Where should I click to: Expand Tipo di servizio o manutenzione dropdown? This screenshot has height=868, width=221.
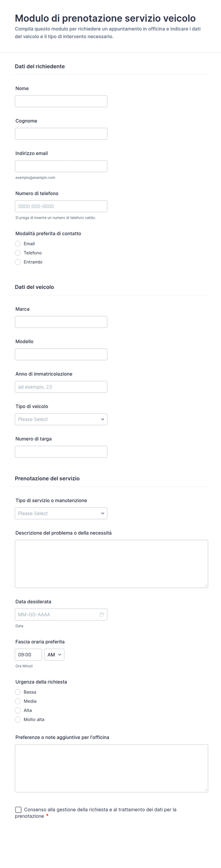[61, 513]
